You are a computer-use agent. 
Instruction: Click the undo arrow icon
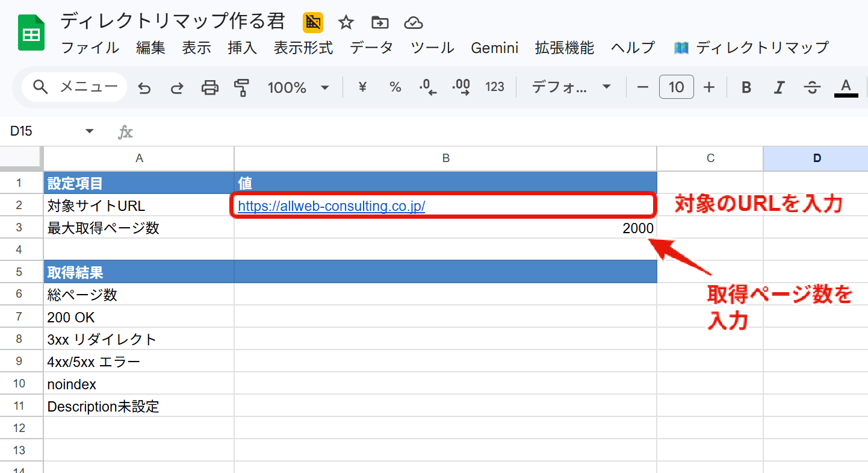[x=144, y=88]
